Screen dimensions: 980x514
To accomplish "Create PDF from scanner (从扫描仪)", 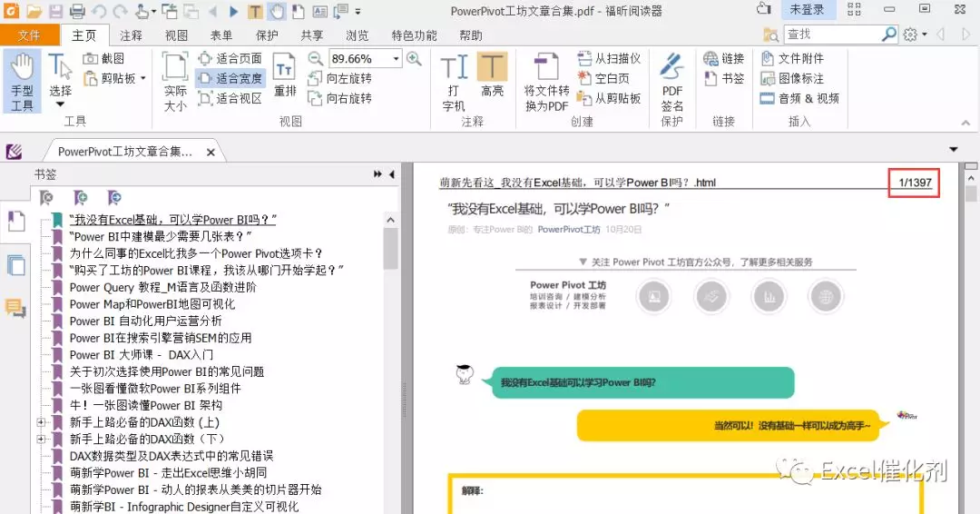I will click(609, 59).
